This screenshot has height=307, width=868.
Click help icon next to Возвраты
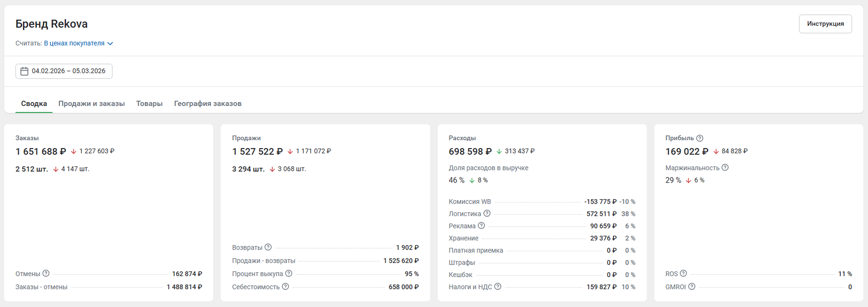coord(268,247)
